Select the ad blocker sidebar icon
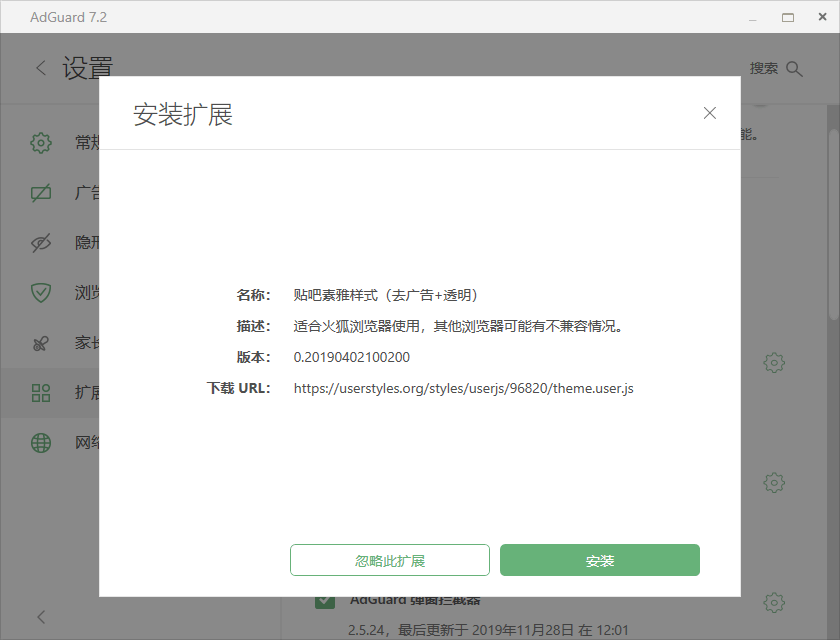 tap(41, 192)
